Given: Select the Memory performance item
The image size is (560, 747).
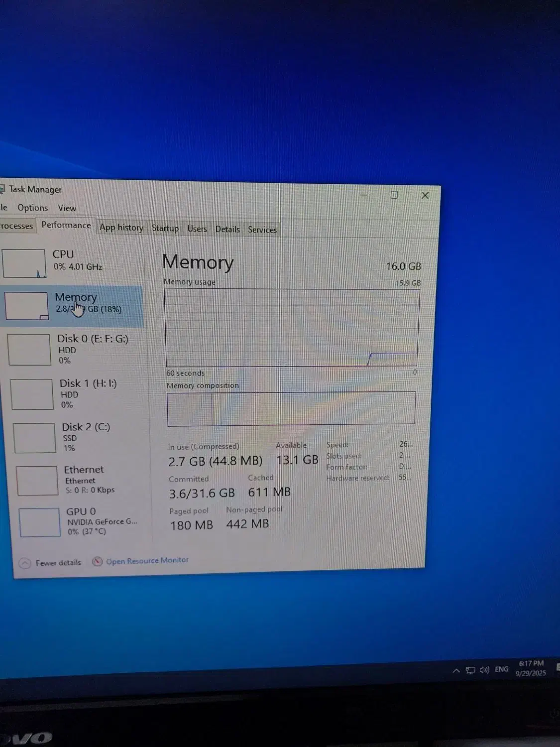Looking at the screenshot, I should pyautogui.click(x=72, y=306).
